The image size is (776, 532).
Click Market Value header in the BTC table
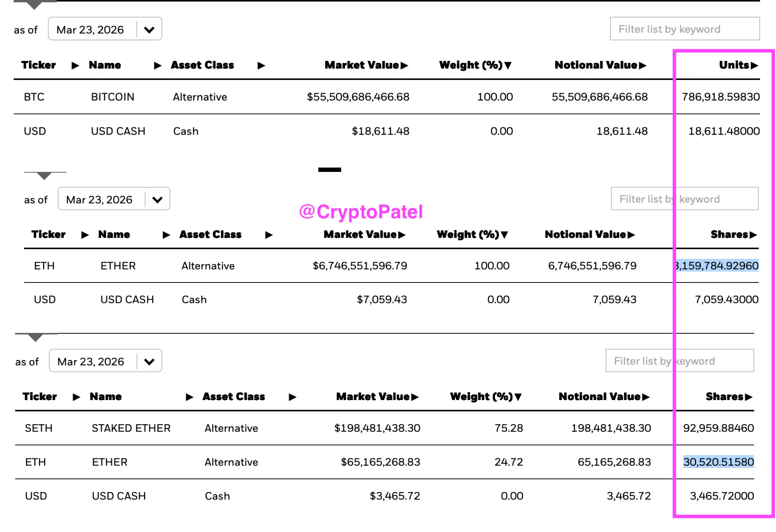click(x=361, y=65)
